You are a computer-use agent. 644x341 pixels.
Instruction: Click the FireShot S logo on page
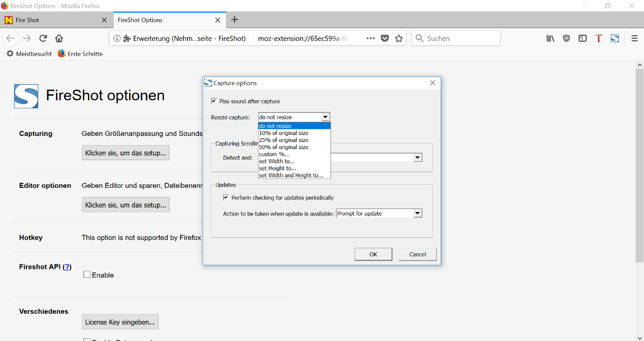coord(26,96)
